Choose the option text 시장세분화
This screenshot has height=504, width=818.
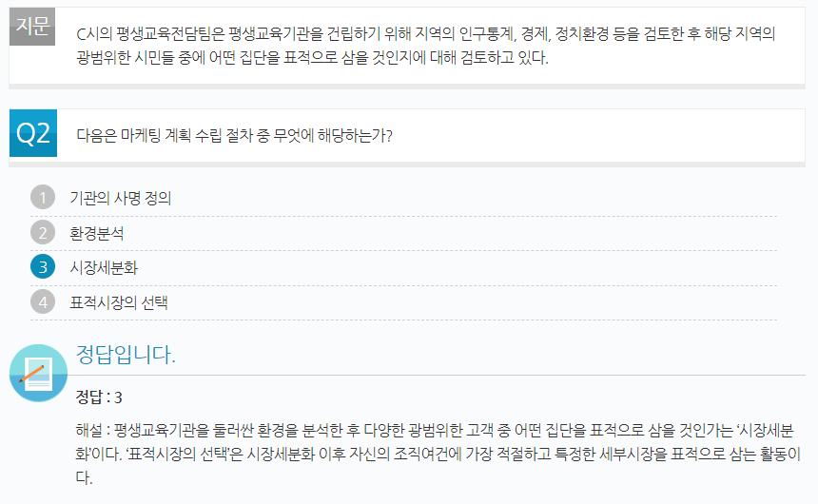tap(104, 267)
